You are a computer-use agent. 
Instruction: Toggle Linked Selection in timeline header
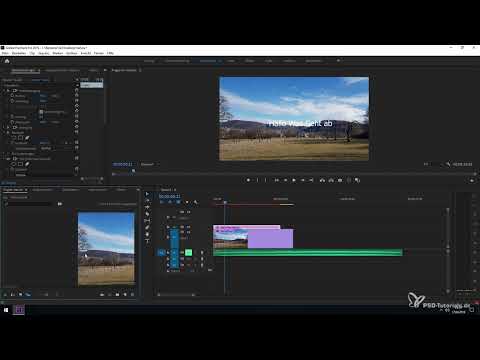[178, 202]
